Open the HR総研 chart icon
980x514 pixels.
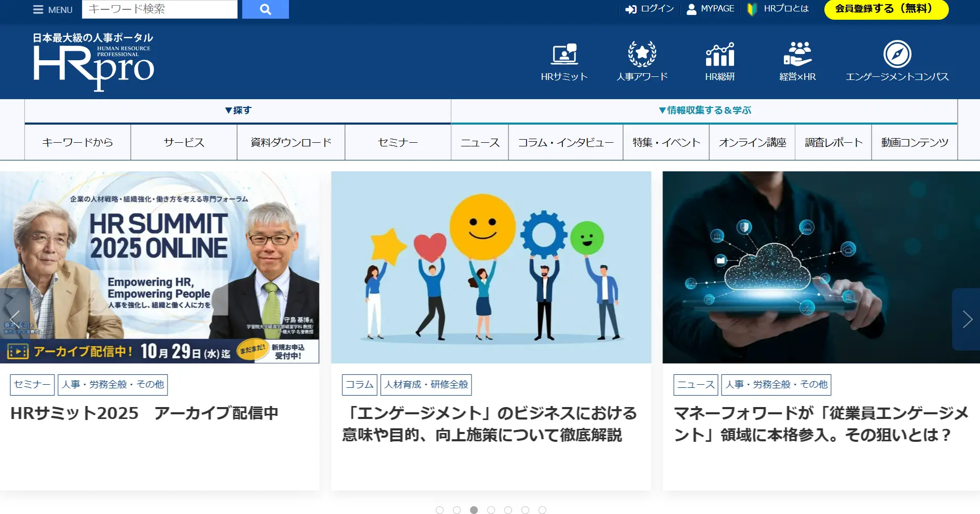[720, 54]
